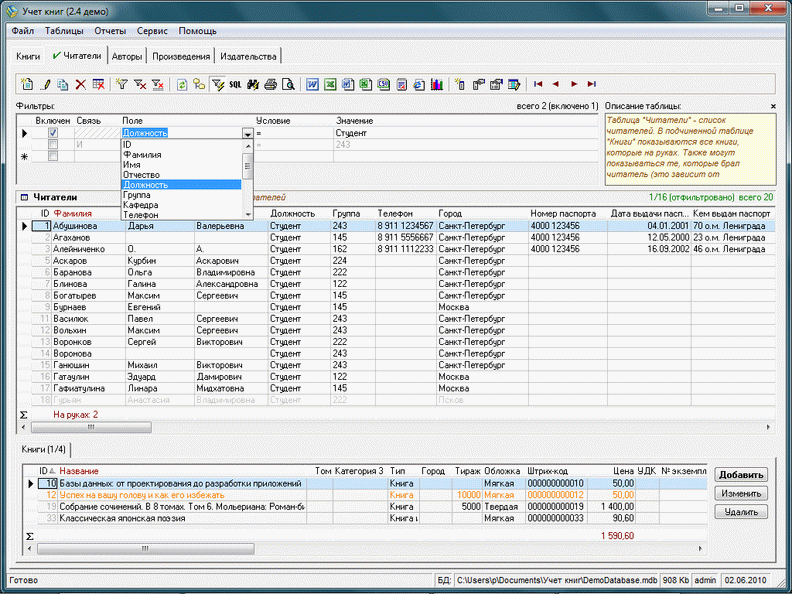Click the red X delete record icon

[80, 85]
